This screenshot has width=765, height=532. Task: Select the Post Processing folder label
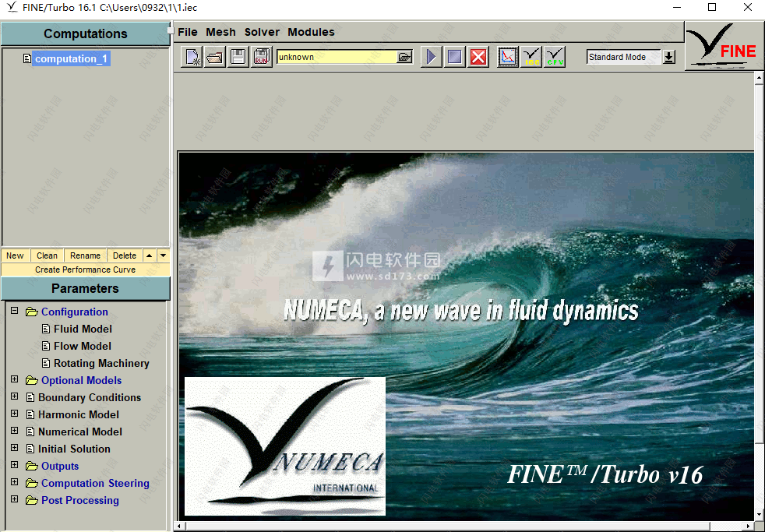[80, 500]
